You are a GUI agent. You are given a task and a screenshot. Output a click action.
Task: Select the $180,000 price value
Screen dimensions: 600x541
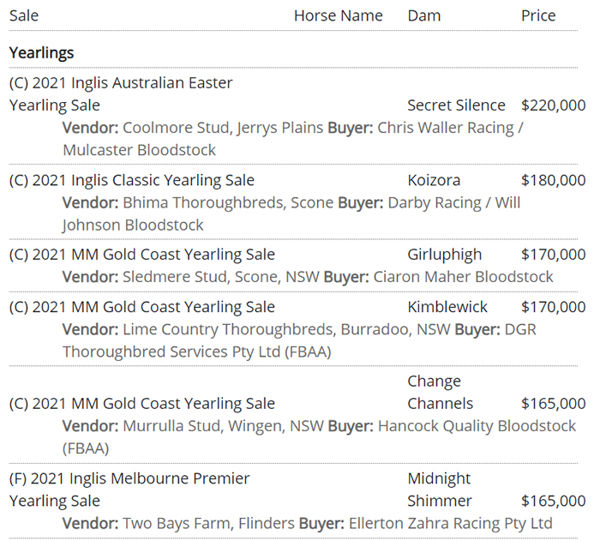553,181
